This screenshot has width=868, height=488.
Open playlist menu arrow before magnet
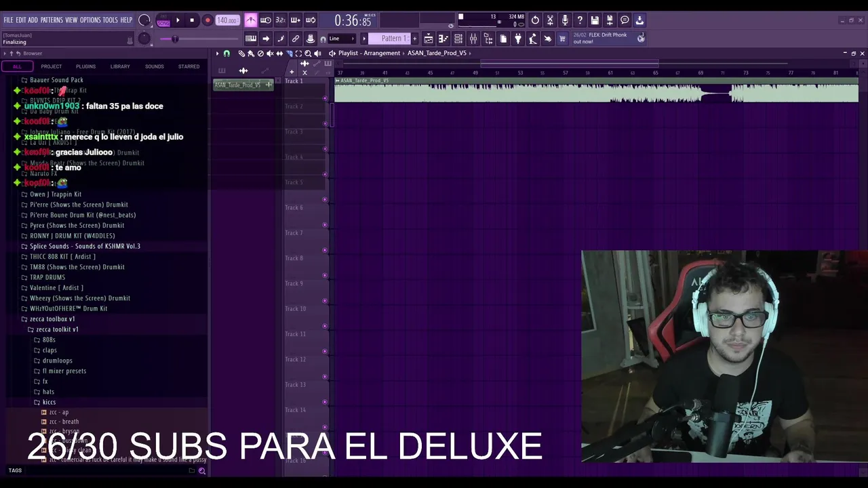(218, 54)
